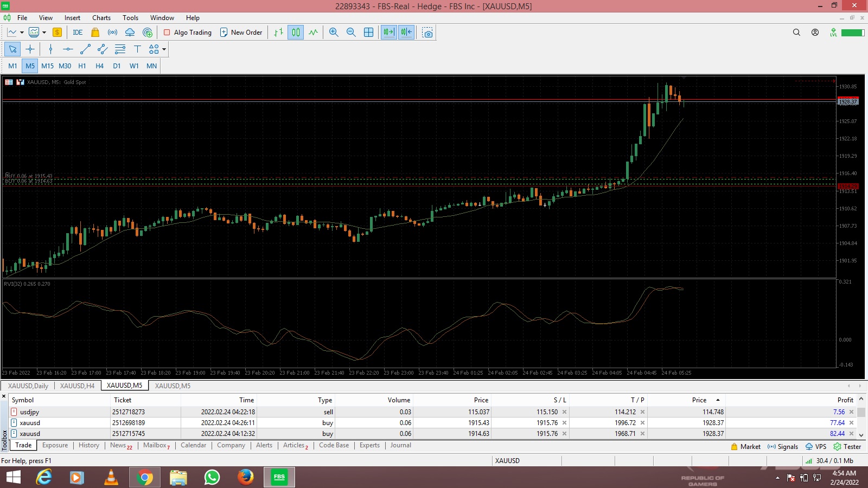Screen dimensions: 868x488
Task: Select the D1 timeframe button
Action: pyautogui.click(x=117, y=66)
